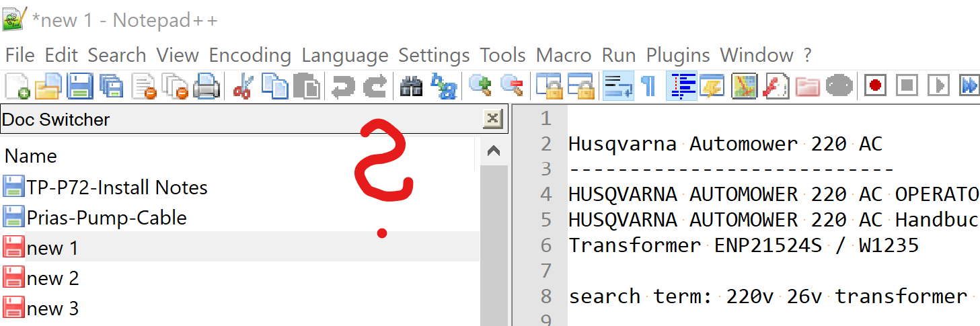Screen dimensions: 980x326
Task: Open the Replace dialog icon
Action: [443, 87]
